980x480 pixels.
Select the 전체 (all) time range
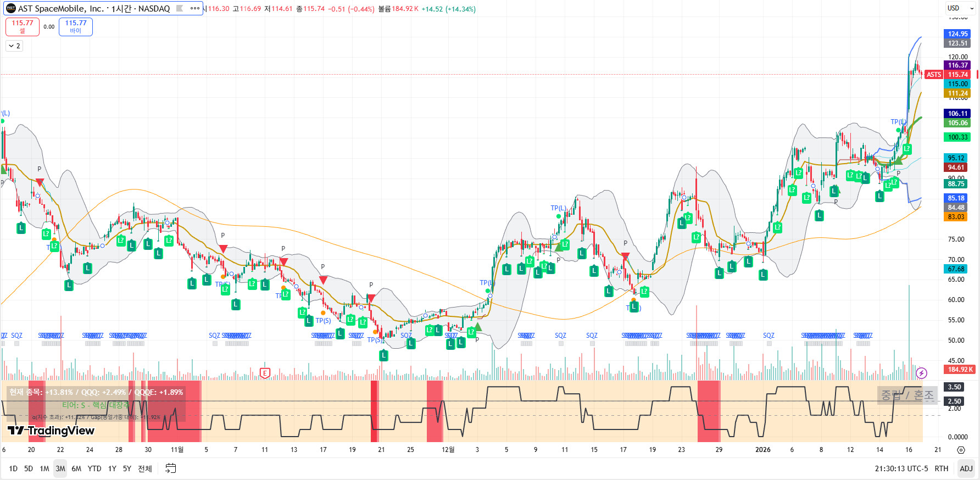pyautogui.click(x=145, y=468)
